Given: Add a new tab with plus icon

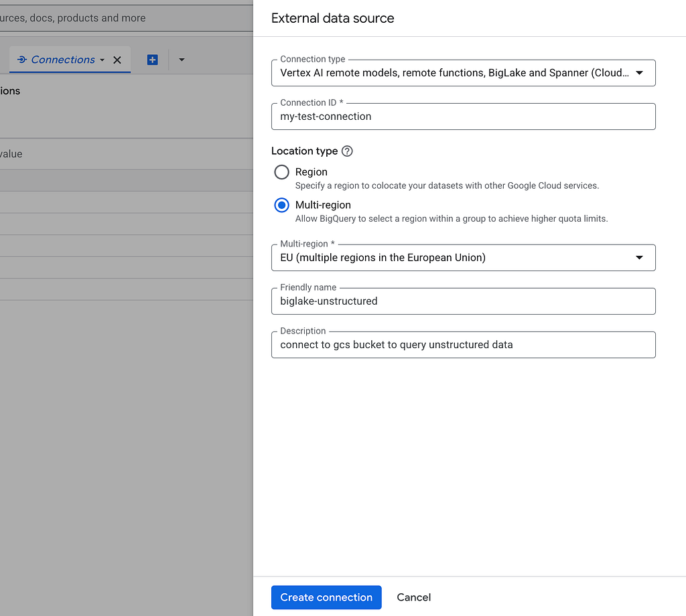Looking at the screenshot, I should [x=152, y=60].
